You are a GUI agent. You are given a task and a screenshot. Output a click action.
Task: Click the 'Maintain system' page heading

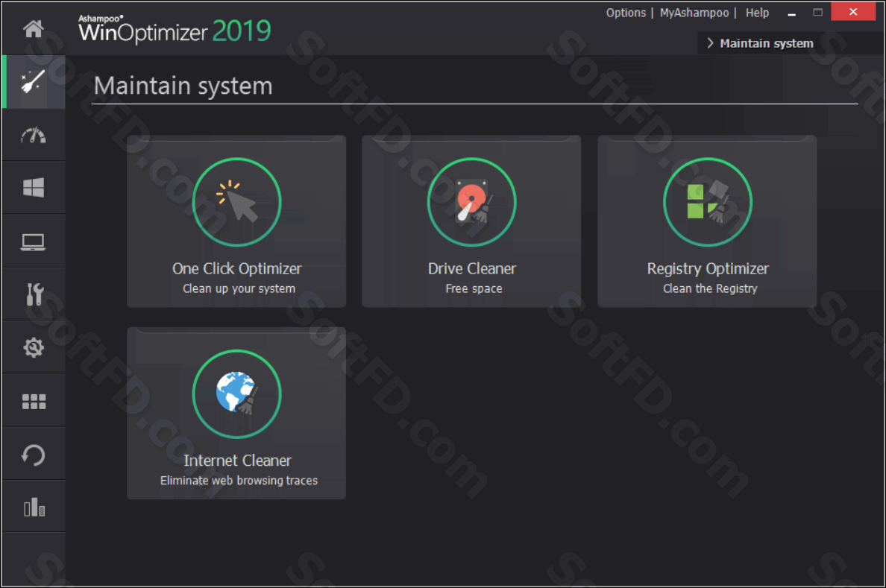coord(183,86)
